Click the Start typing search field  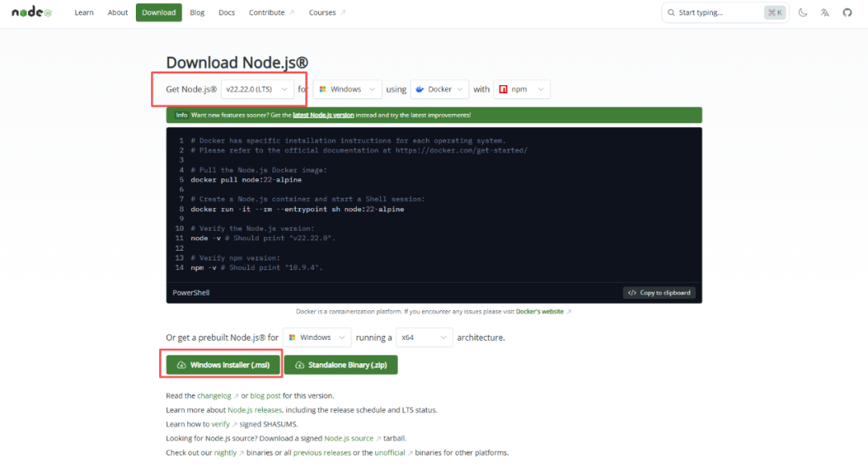click(x=725, y=12)
